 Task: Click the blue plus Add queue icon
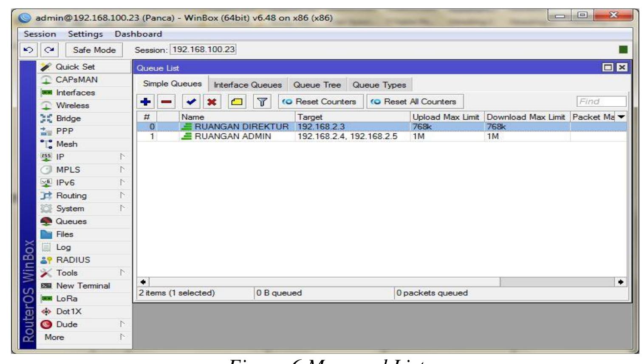point(146,102)
